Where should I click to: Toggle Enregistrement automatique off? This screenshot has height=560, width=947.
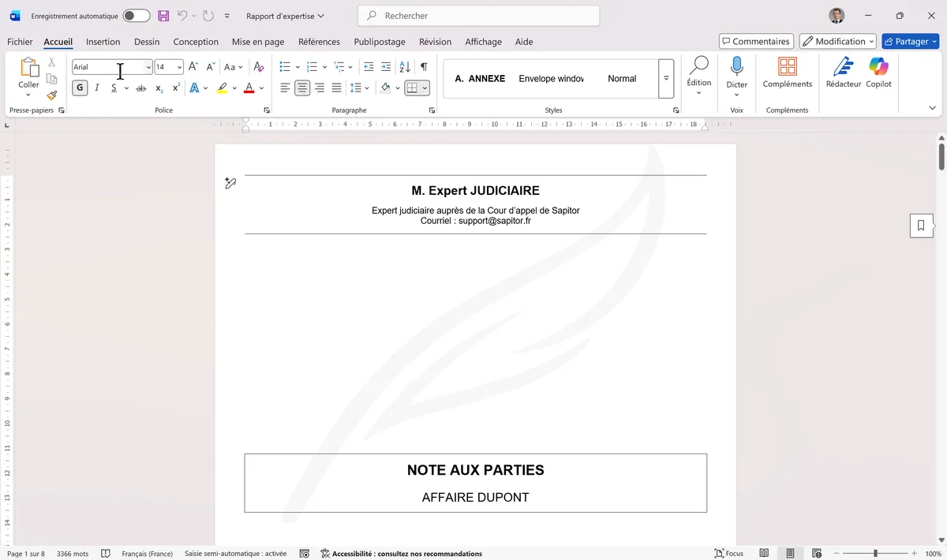tap(134, 16)
